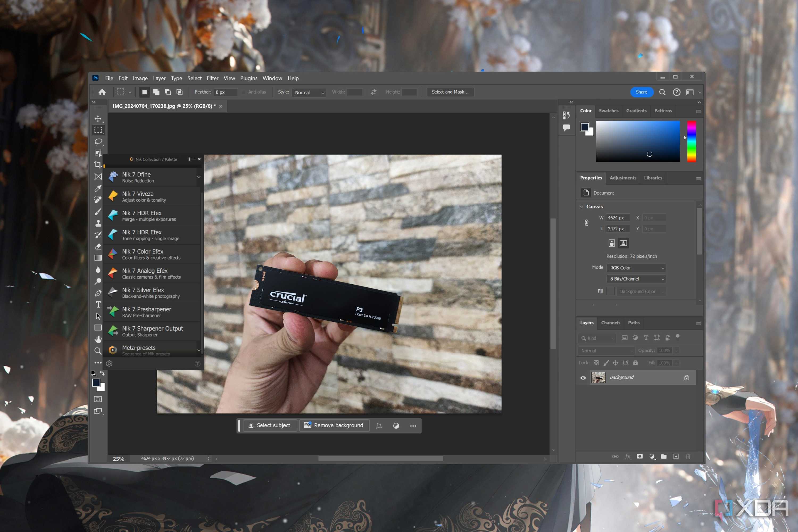Open the Search icon near Share
The height and width of the screenshot is (532, 798).
point(662,92)
